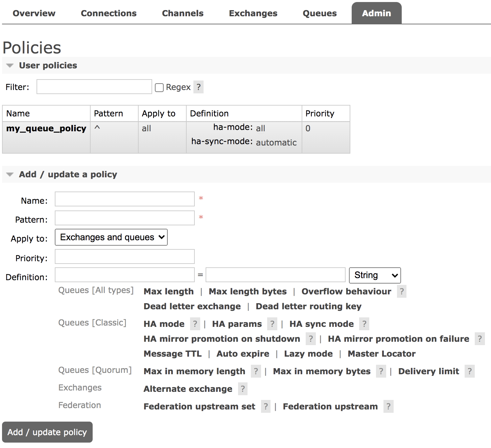Open the String type dropdown
This screenshot has height=448, width=491.
coord(375,275)
